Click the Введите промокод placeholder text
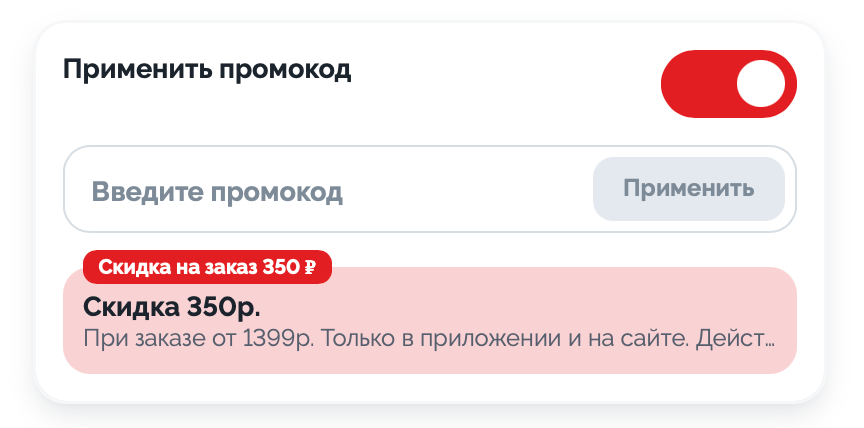The width and height of the screenshot is (864, 428). (217, 191)
